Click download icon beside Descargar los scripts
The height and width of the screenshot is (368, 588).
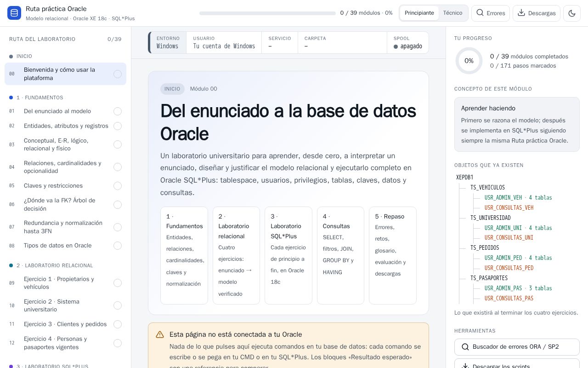coord(465,366)
